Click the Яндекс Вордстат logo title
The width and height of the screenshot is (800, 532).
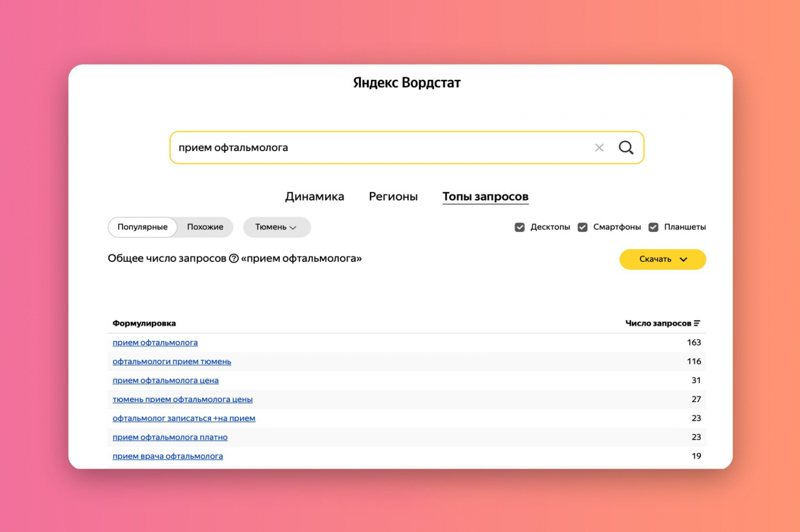pyautogui.click(x=407, y=82)
